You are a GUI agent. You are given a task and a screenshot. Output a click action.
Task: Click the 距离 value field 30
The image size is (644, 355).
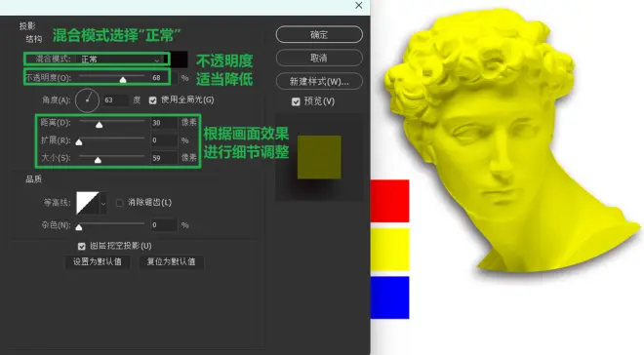[164, 123]
